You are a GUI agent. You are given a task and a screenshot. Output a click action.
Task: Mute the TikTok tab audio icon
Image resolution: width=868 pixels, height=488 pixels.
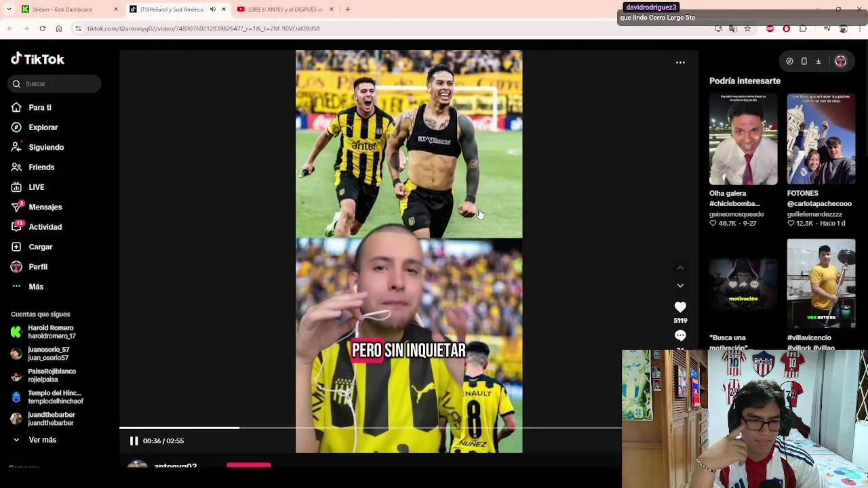click(x=213, y=9)
